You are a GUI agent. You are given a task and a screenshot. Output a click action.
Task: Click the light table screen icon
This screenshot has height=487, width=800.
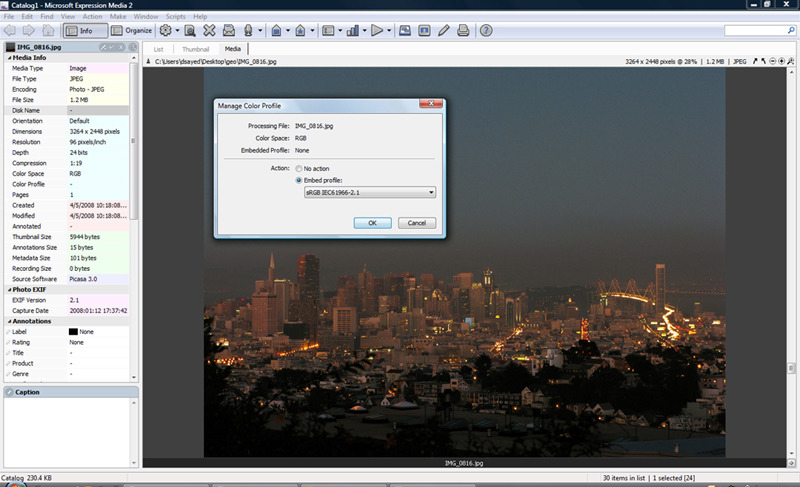(x=424, y=31)
